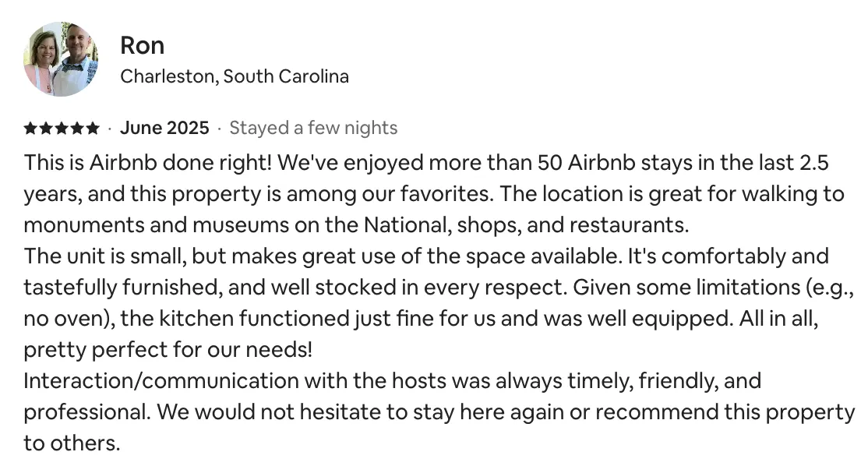This screenshot has width=868, height=466.
Task: Click the 'no oven' text in parentheses
Action: tap(64, 319)
